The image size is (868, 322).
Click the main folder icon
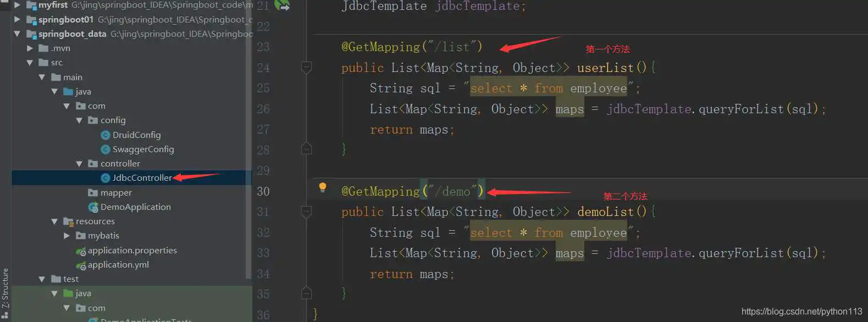point(56,77)
